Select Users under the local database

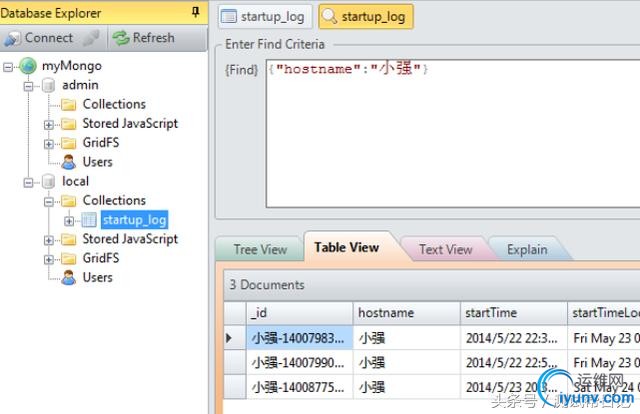[x=98, y=277]
